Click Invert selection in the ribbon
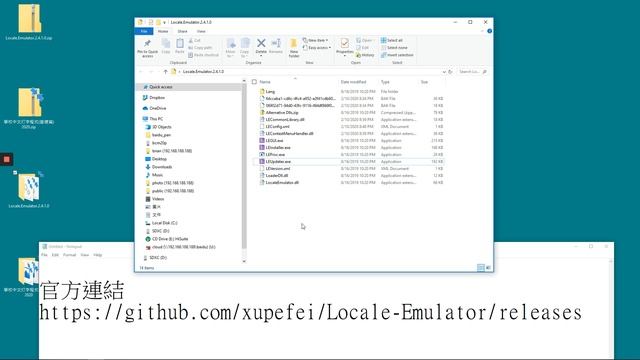The height and width of the screenshot is (360, 640). 397,55
